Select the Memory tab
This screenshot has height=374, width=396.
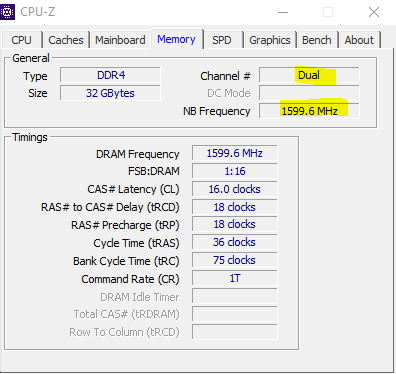(x=177, y=39)
